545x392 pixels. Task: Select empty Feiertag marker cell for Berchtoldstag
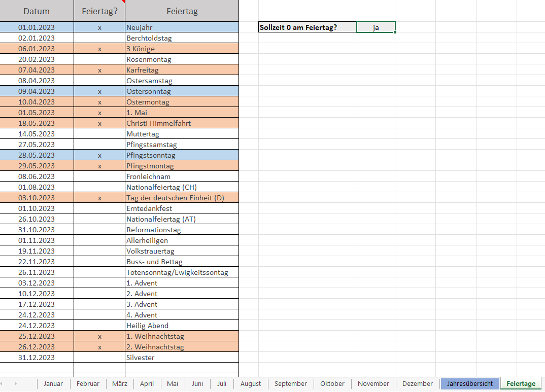pos(99,38)
